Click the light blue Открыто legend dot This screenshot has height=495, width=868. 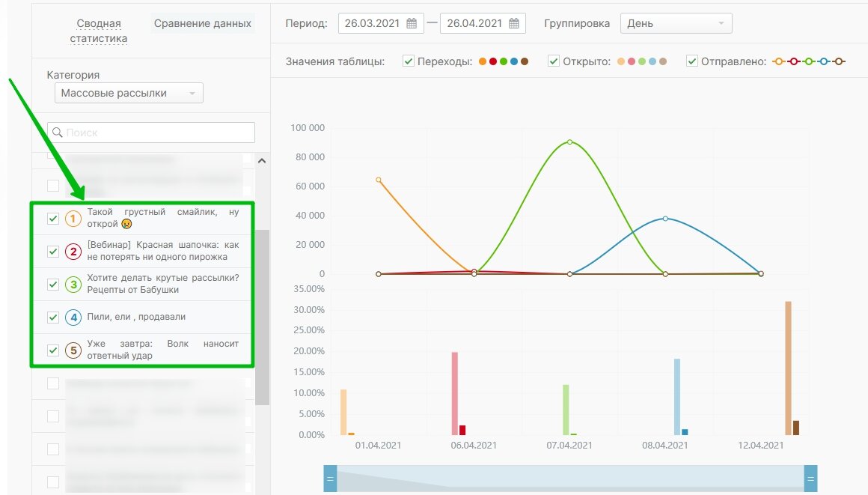point(652,61)
